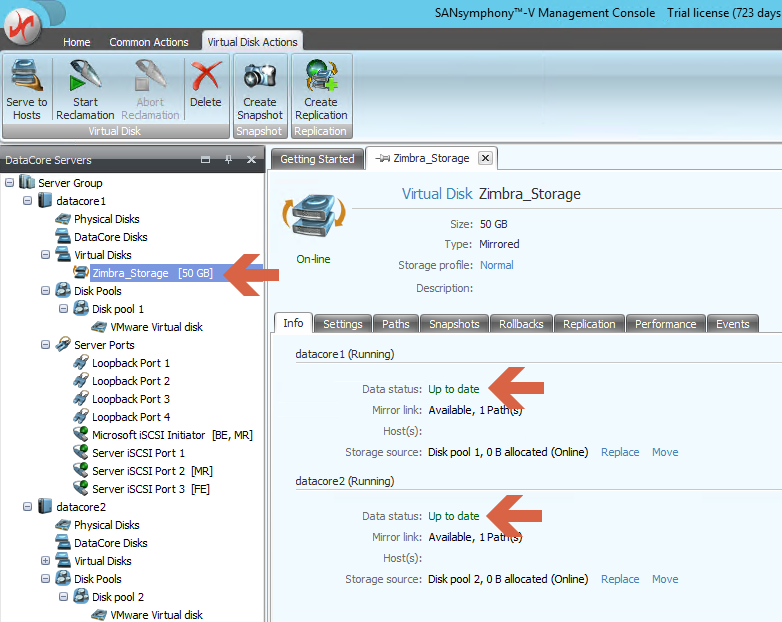This screenshot has height=622, width=782.
Task: Switch to the Getting Started tab
Action: coord(317,159)
